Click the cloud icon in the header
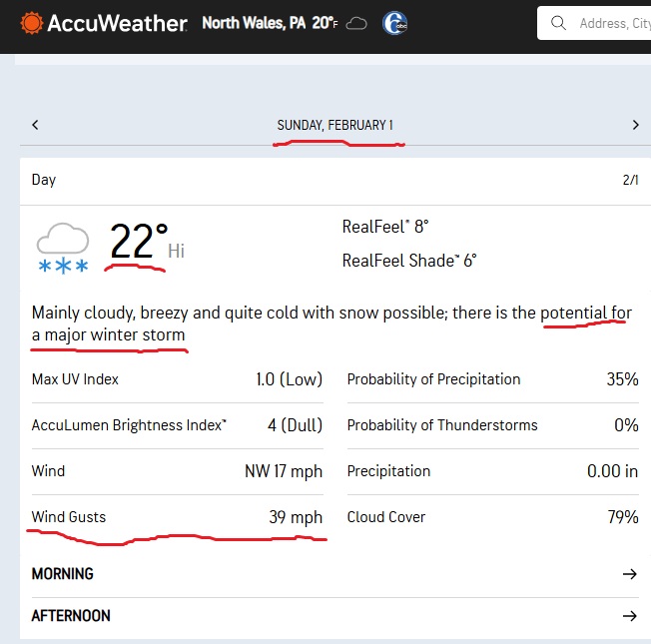This screenshot has height=644, width=651. pos(356,23)
